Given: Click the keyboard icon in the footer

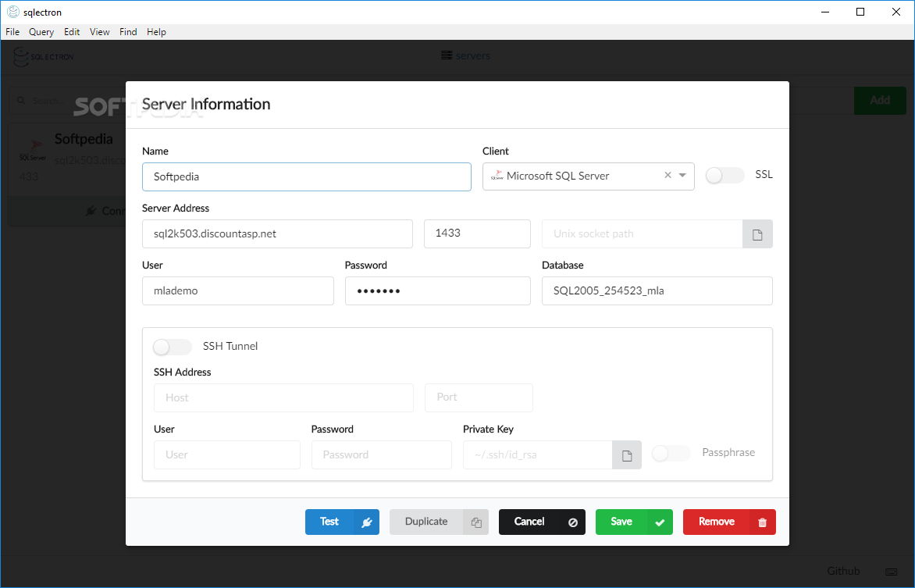Looking at the screenshot, I should click(x=891, y=571).
